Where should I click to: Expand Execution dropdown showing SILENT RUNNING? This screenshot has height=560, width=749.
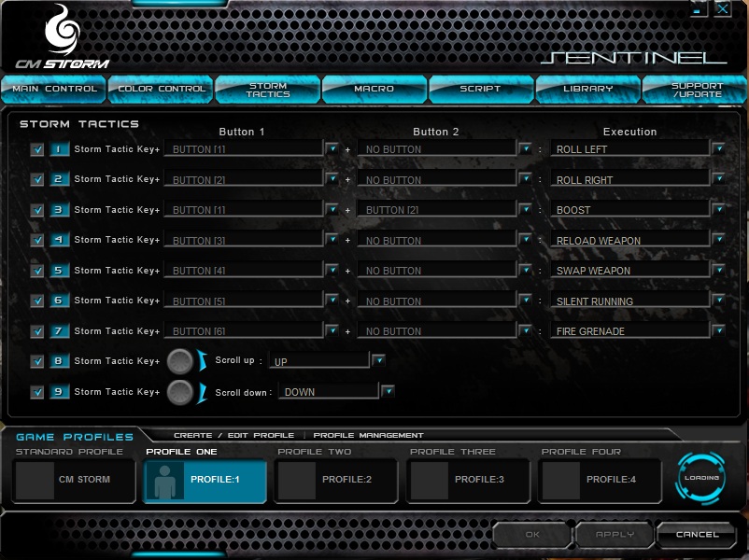point(718,301)
